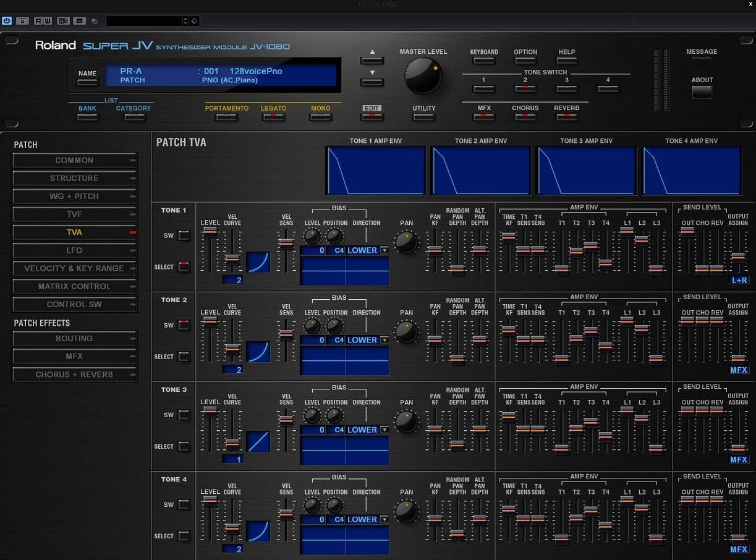Click Tone 3 output assign MFX selector
The height and width of the screenshot is (560, 756).
pos(739,460)
